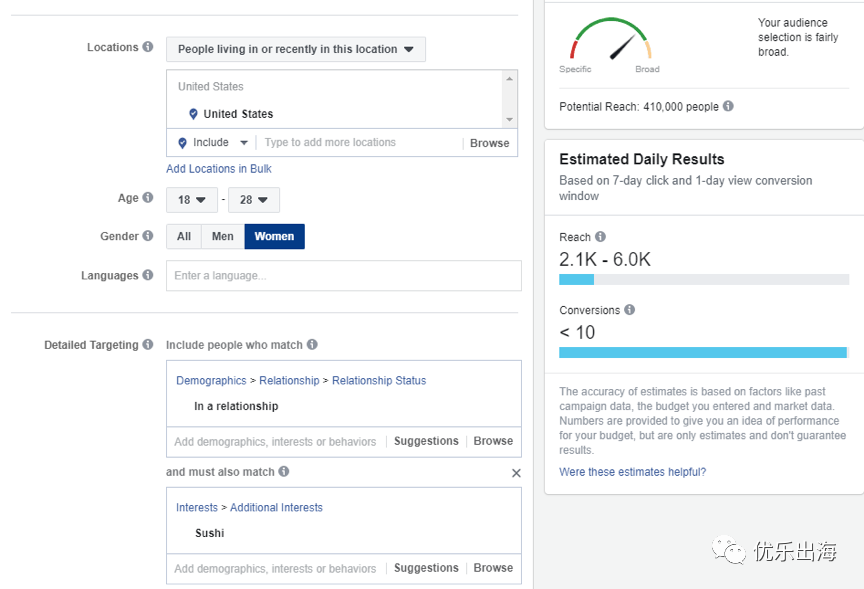
Task: Open the minimum age 18 dropdown
Action: 191,200
